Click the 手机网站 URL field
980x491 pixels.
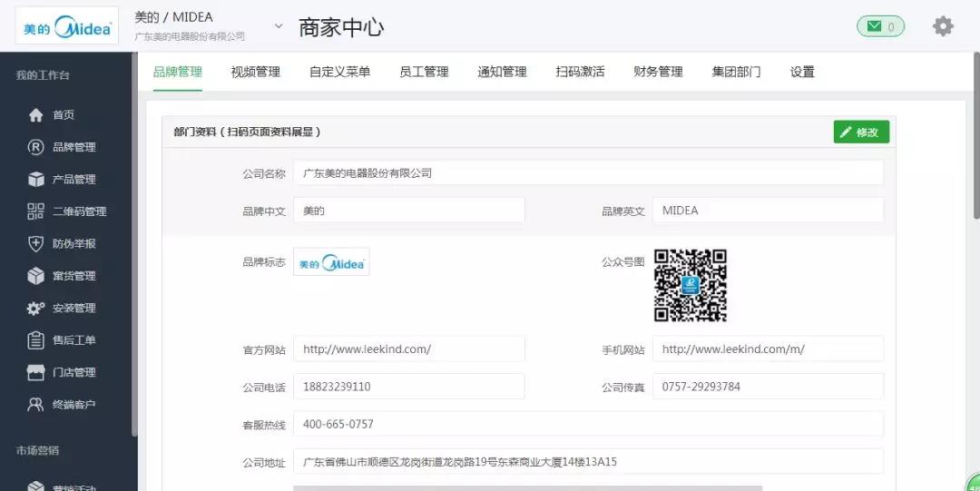click(768, 349)
